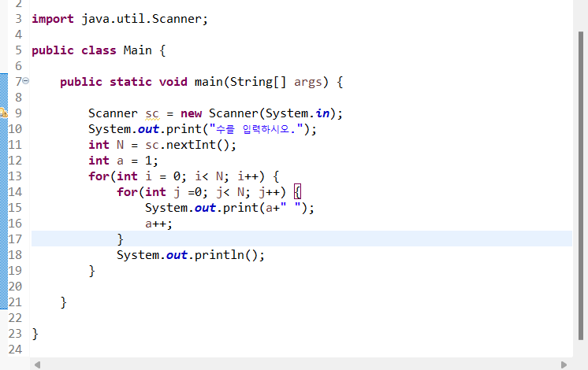The image size is (588, 370).
Task: Collapse the main method fold marker on line 7
Action: (x=25, y=80)
